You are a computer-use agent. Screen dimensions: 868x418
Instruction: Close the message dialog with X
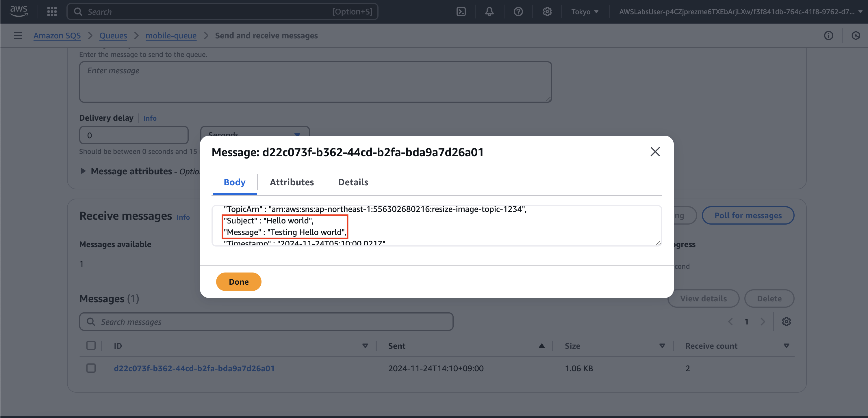[655, 152]
